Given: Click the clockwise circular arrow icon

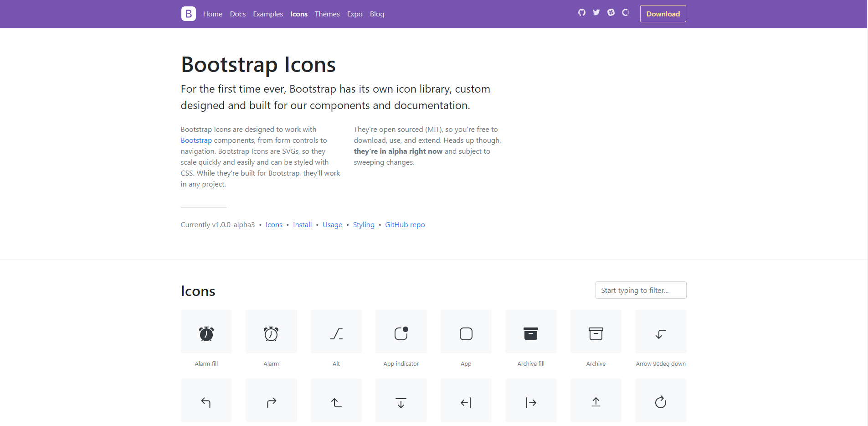Looking at the screenshot, I should coord(661,401).
